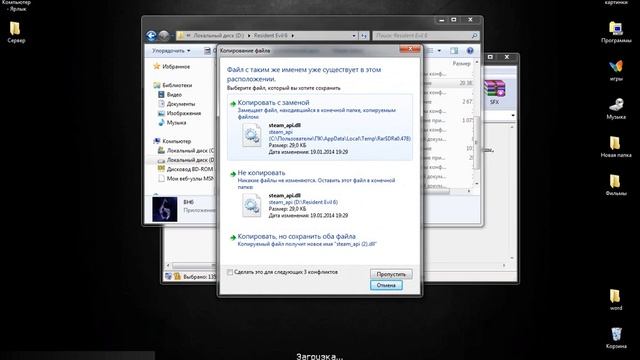
Task: Open the address bar history dropdown arrow
Action: [x=354, y=36]
